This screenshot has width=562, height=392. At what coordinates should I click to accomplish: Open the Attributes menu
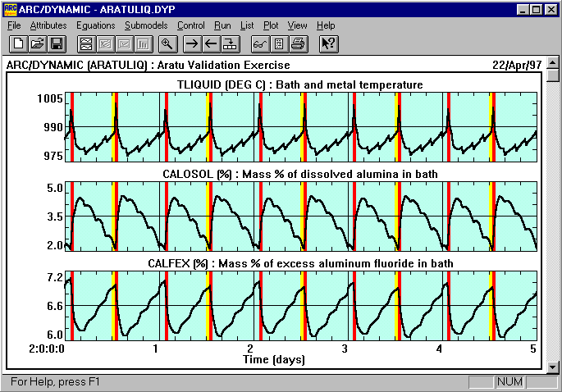click(x=48, y=25)
